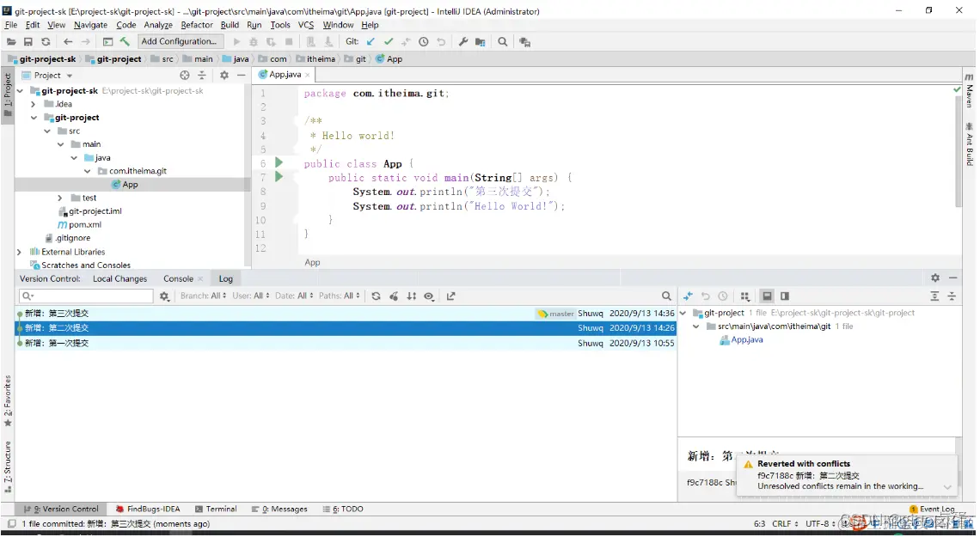The width and height of the screenshot is (980, 537).
Task: Click the Synchronize refresh toolbar icon
Action: [46, 42]
